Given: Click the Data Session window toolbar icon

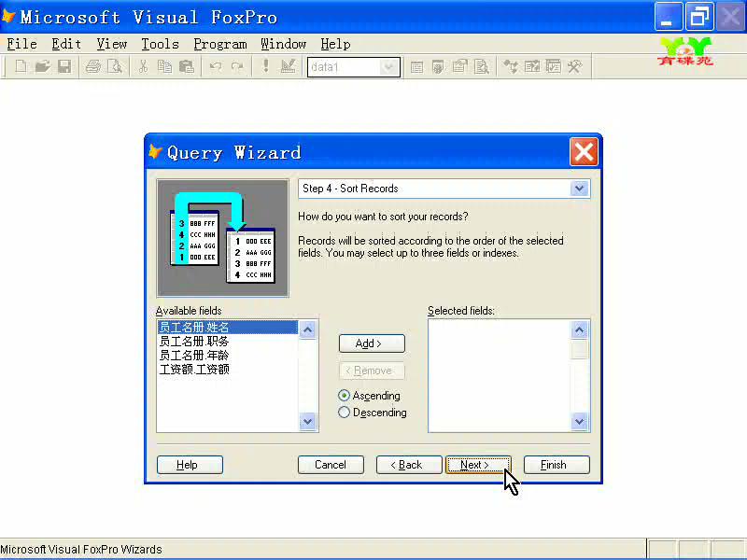Looking at the screenshot, I should 438,66.
